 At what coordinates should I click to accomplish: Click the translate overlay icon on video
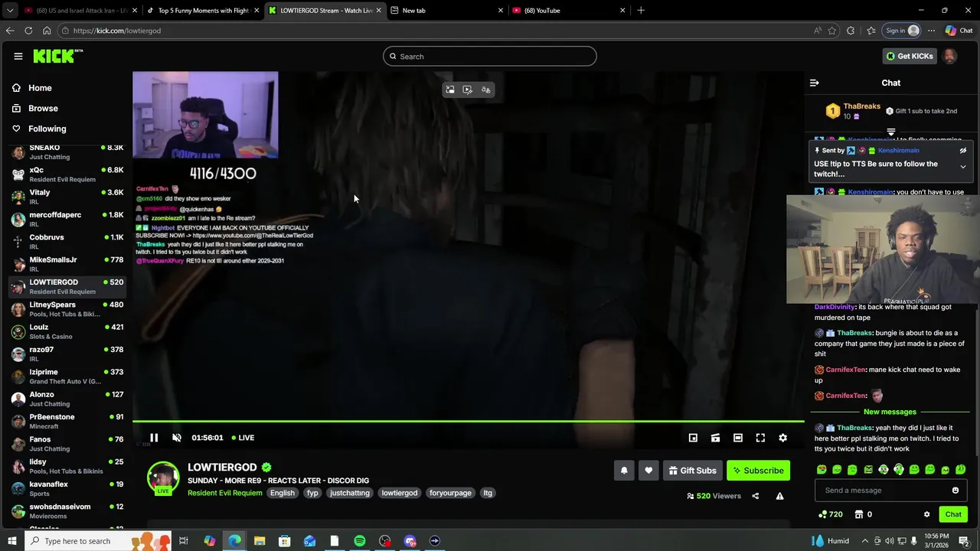pos(485,90)
